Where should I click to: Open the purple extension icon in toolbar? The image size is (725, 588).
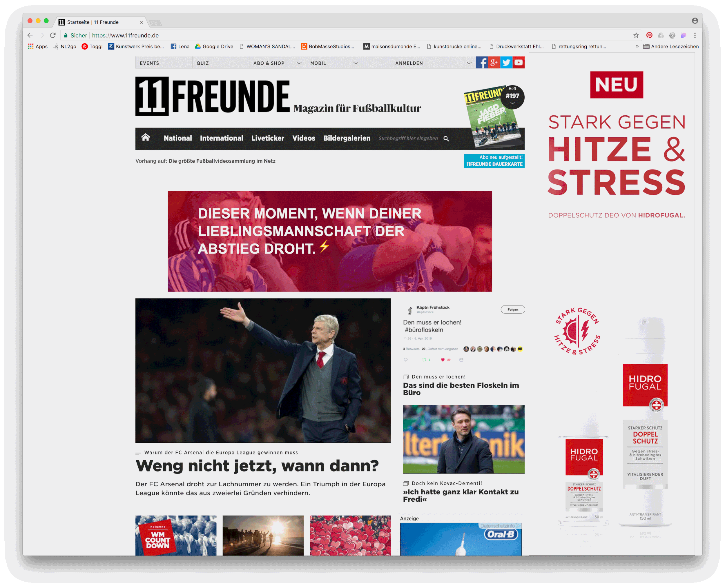683,35
